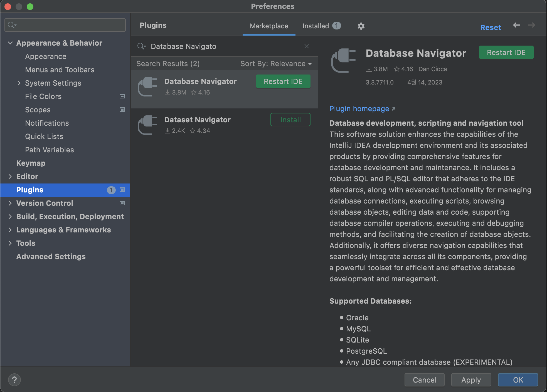Click the back navigation arrow
This screenshot has width=547, height=392.
coord(517,25)
